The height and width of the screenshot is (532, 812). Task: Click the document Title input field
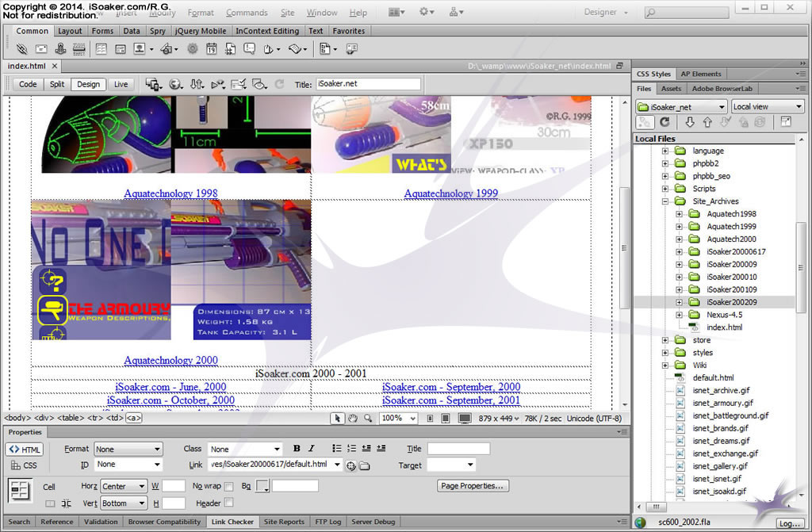pyautogui.click(x=368, y=84)
